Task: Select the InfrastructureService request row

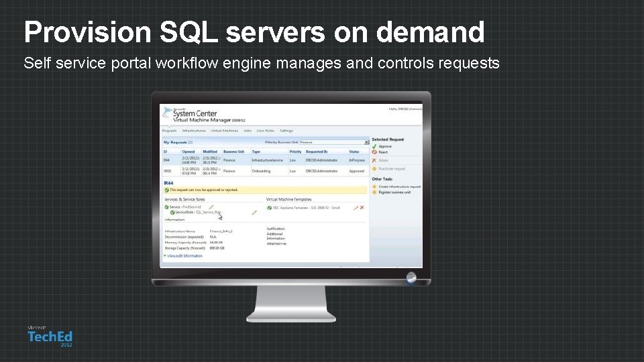Action: tap(266, 160)
